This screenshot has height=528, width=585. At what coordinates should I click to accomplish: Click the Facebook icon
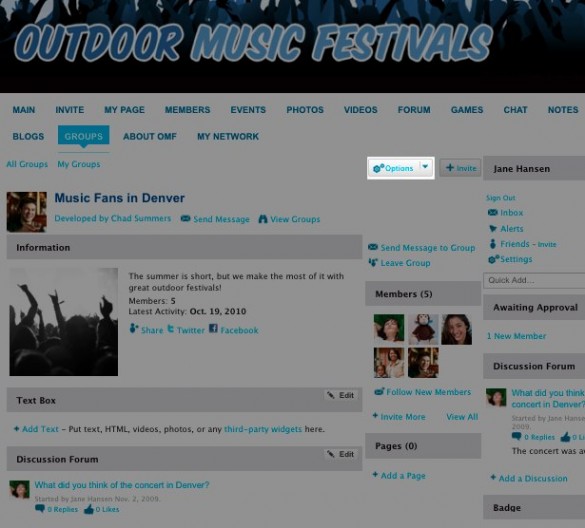tap(213, 328)
